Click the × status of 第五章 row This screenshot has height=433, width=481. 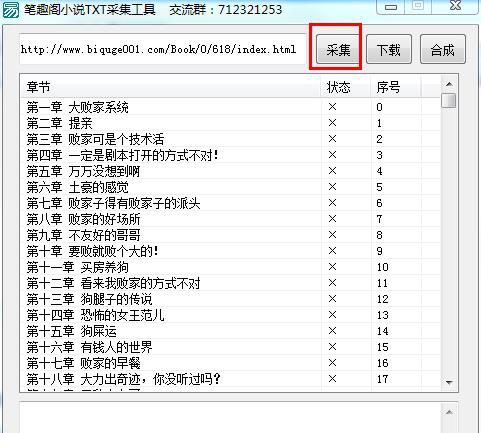[332, 171]
